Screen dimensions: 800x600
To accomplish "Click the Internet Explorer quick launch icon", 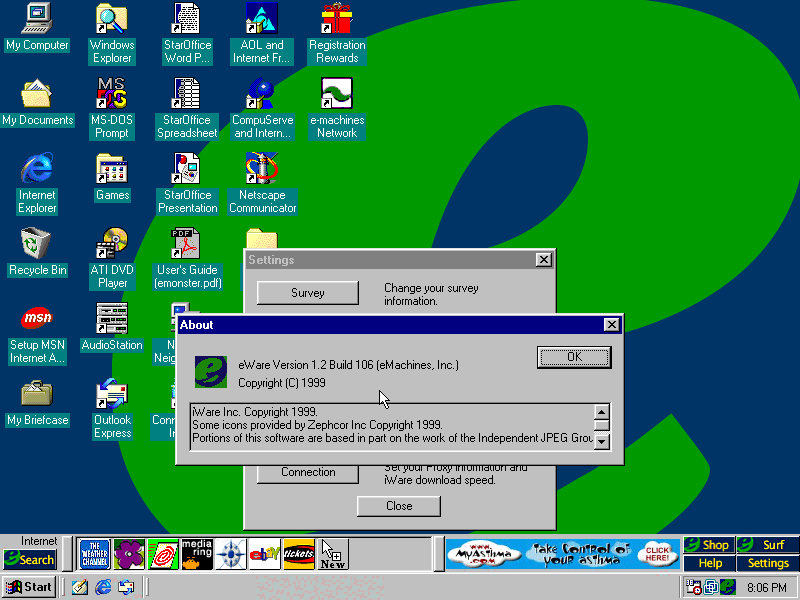I will click(102, 587).
